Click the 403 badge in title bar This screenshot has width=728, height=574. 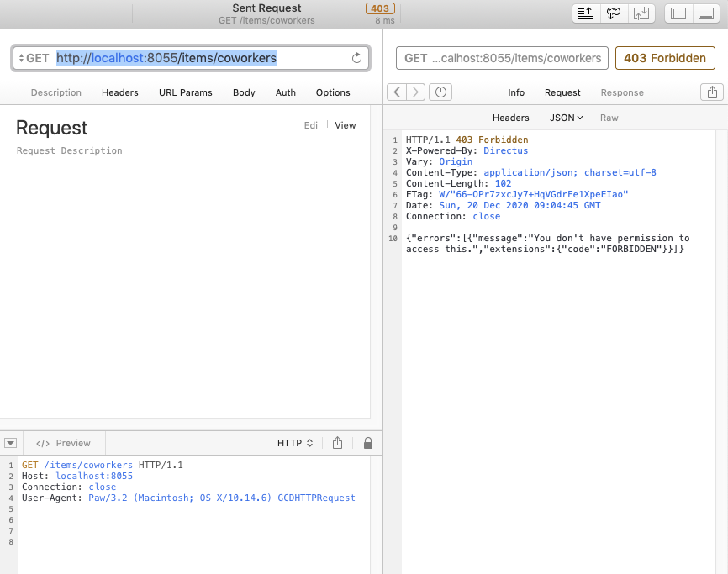click(x=380, y=8)
